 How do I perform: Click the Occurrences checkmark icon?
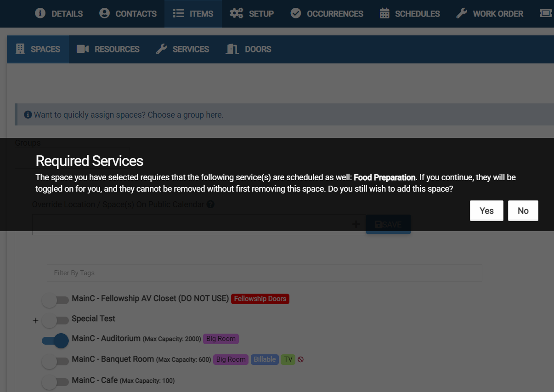[x=296, y=13]
